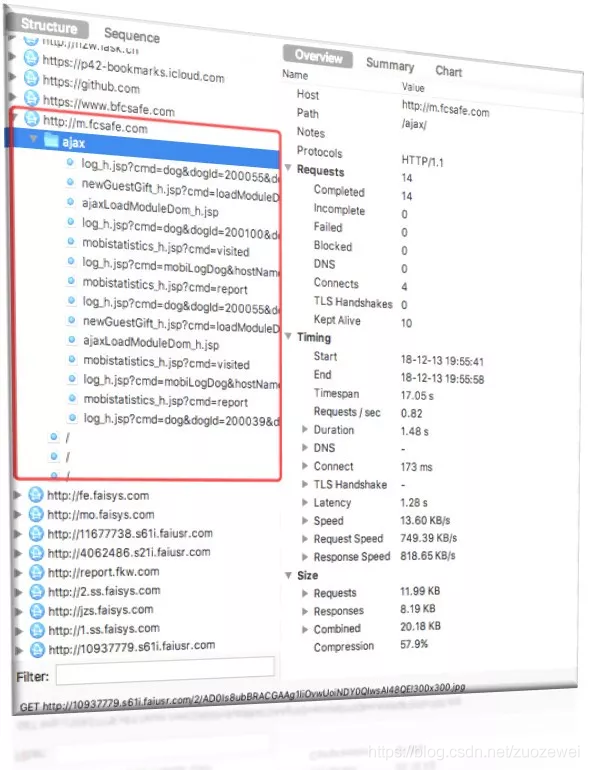The height and width of the screenshot is (770, 589).
Task: Switch to the Structure tab
Action: (49, 26)
